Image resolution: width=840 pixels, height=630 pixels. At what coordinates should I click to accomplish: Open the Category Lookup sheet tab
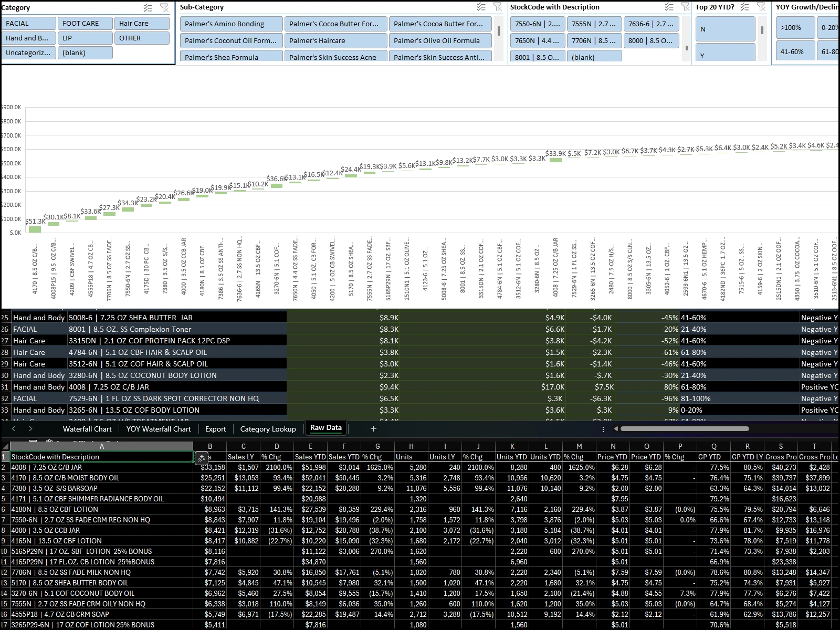268,429
